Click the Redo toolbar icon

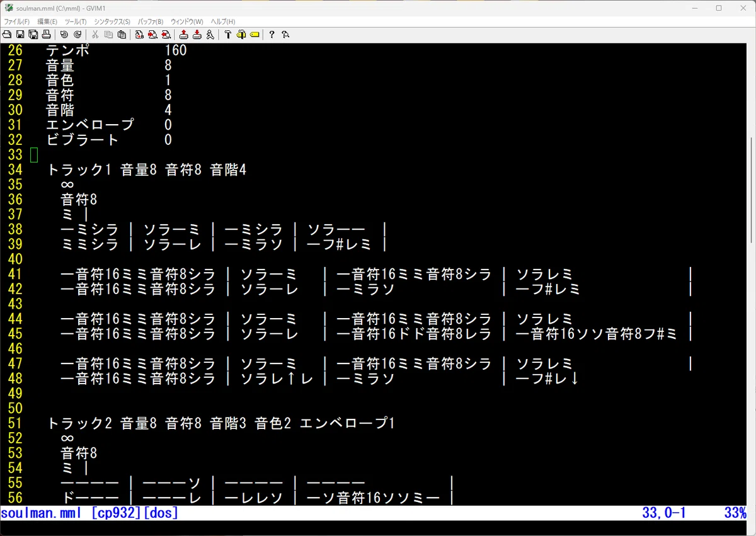77,34
